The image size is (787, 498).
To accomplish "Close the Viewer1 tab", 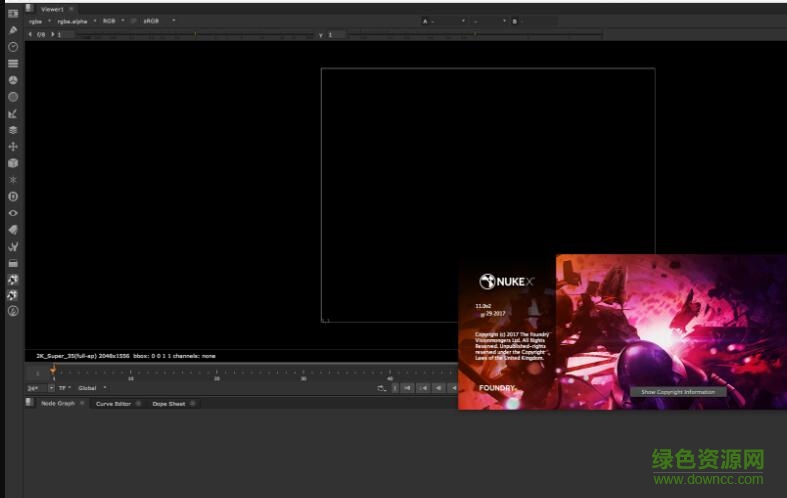I will [71, 8].
